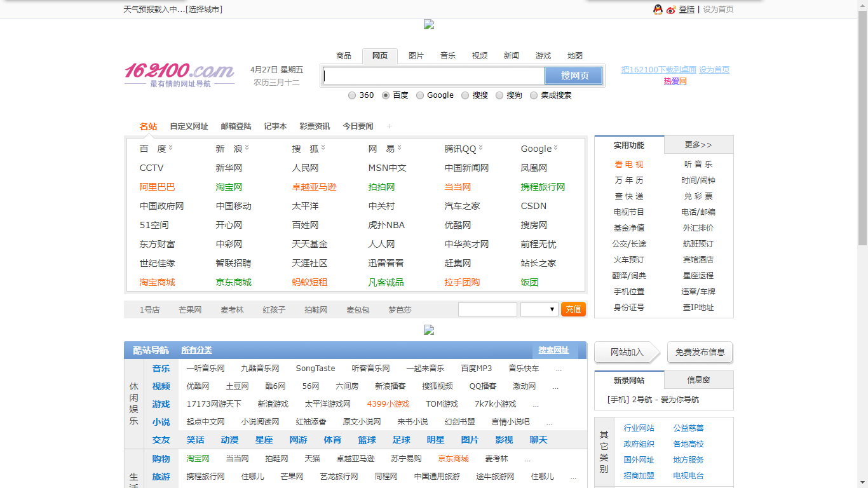The width and height of the screenshot is (868, 488).
Task: Switch to the 地图 search tab
Action: pyautogui.click(x=575, y=56)
